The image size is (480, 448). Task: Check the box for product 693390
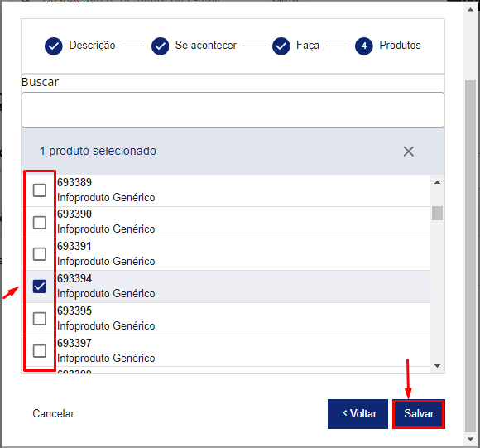tap(40, 222)
